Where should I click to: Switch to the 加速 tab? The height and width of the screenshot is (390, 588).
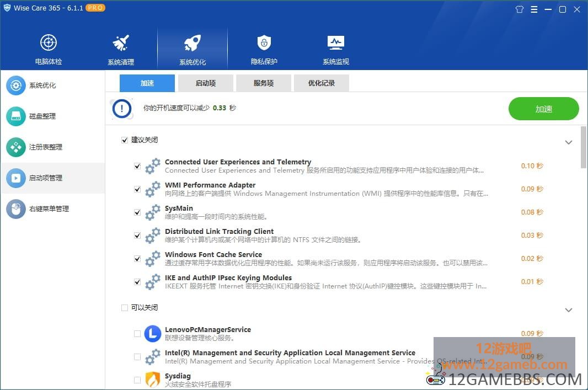pyautogui.click(x=147, y=83)
